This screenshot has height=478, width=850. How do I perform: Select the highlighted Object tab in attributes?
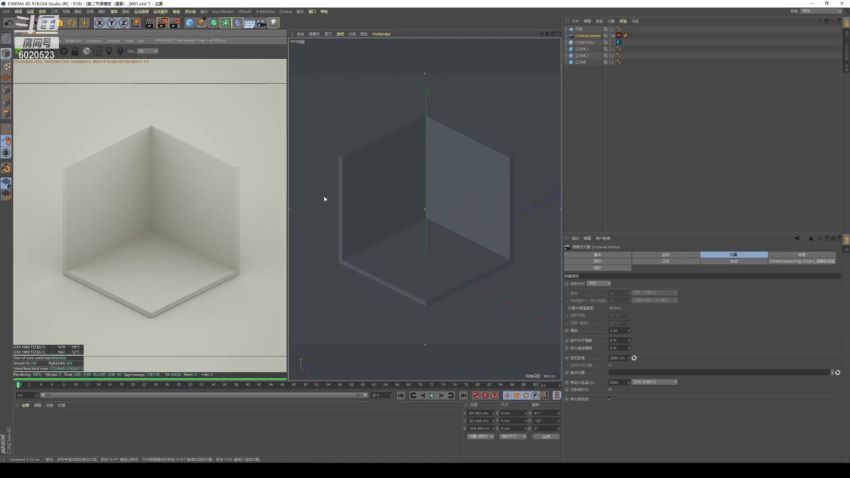pyautogui.click(x=733, y=255)
